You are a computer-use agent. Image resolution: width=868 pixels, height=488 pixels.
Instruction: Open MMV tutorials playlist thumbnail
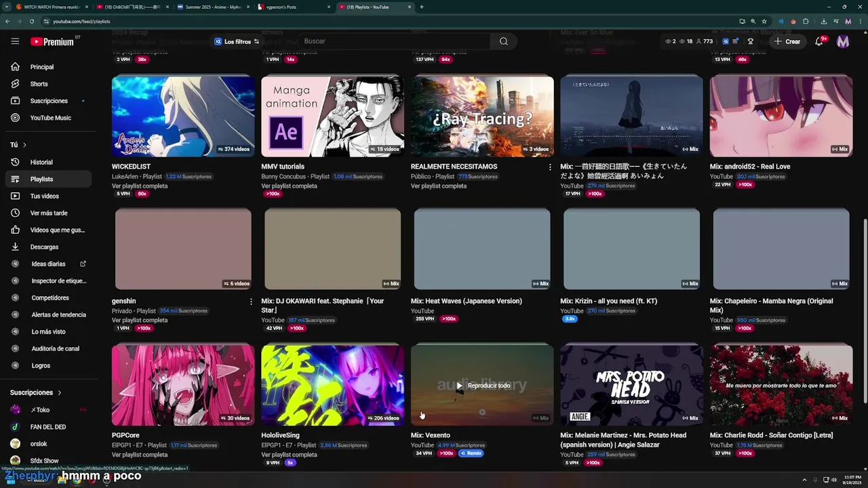[332, 116]
